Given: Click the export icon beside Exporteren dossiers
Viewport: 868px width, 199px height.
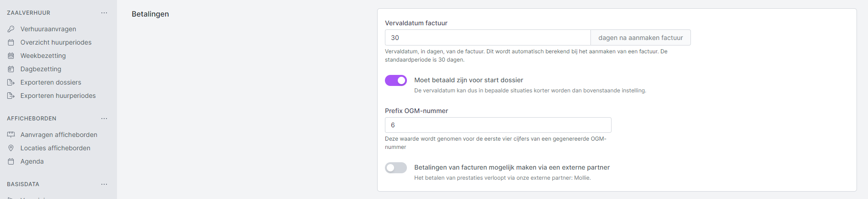Looking at the screenshot, I should coord(11,82).
